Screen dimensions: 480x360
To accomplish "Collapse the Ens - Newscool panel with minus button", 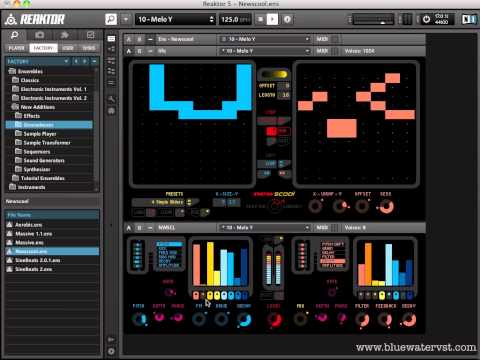I will tap(150, 39).
